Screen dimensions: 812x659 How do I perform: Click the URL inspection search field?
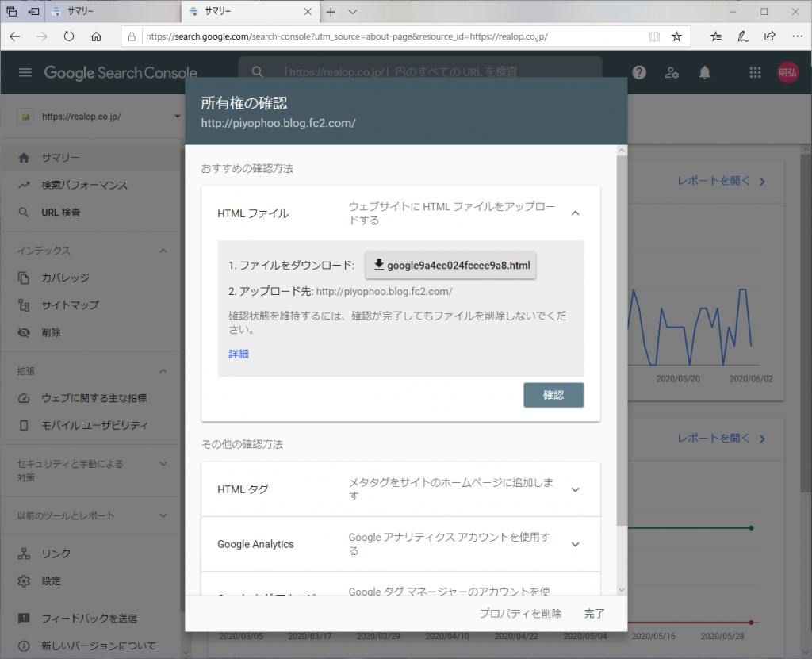(x=420, y=72)
